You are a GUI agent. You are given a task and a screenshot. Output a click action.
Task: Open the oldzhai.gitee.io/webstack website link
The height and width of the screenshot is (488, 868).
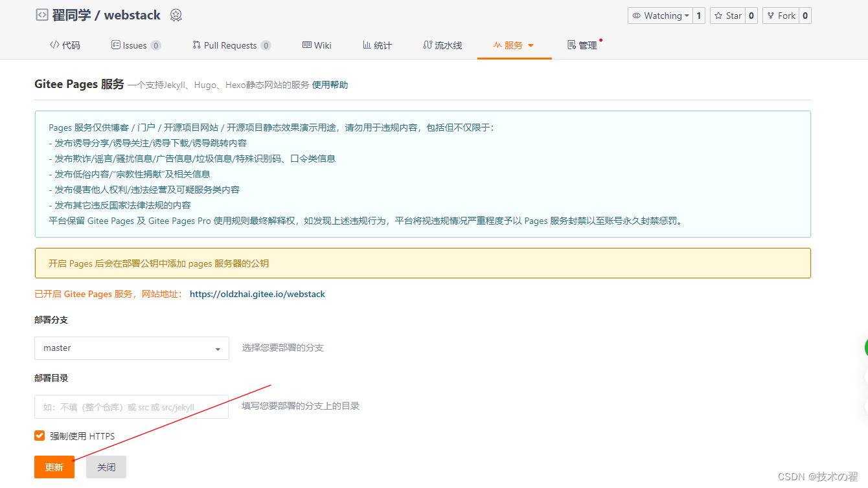[257, 294]
